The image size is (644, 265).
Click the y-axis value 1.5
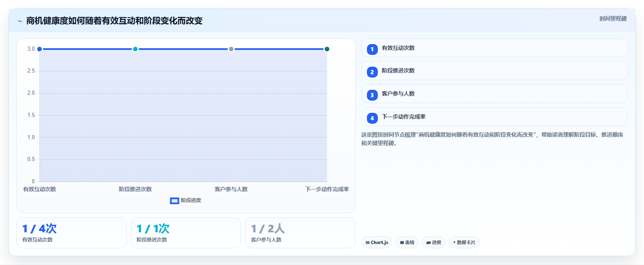click(x=31, y=115)
